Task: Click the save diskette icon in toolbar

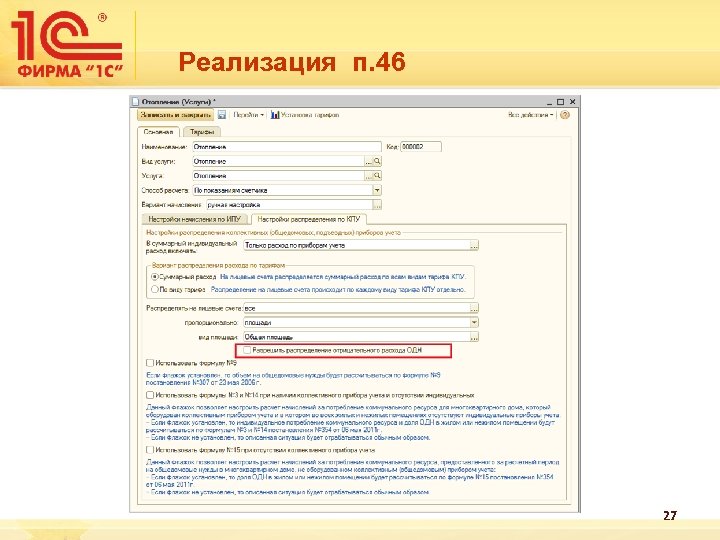Action: point(222,115)
